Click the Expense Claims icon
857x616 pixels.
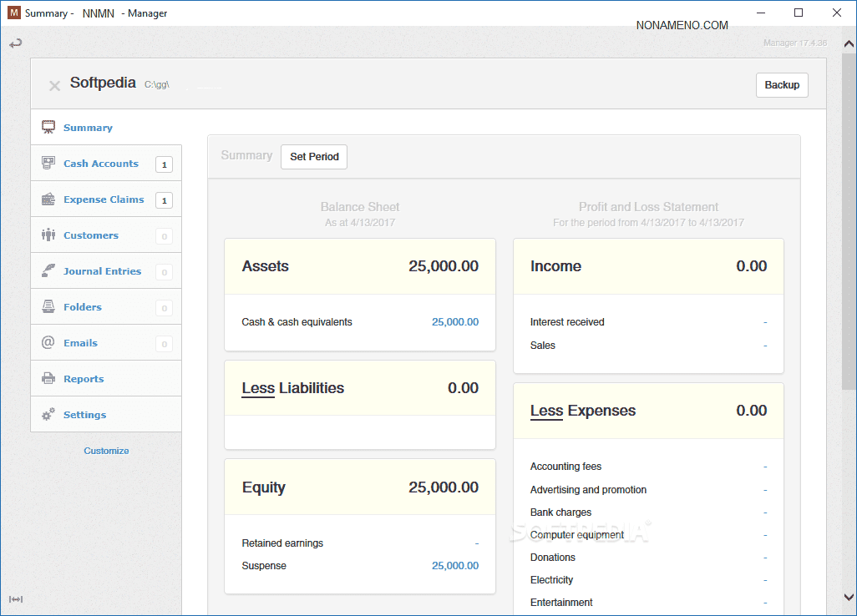tap(48, 199)
